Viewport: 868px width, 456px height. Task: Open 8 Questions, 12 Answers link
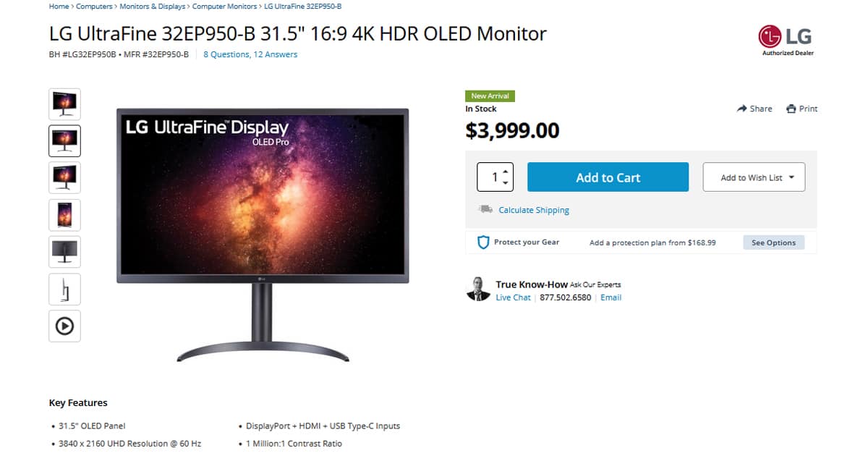tap(250, 54)
